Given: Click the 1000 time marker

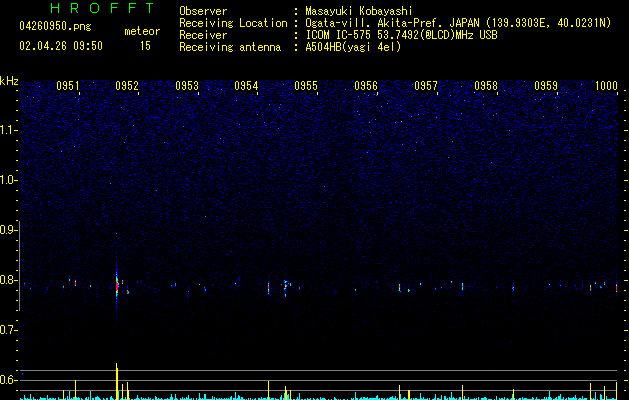Looking at the screenshot, I should (x=606, y=86).
